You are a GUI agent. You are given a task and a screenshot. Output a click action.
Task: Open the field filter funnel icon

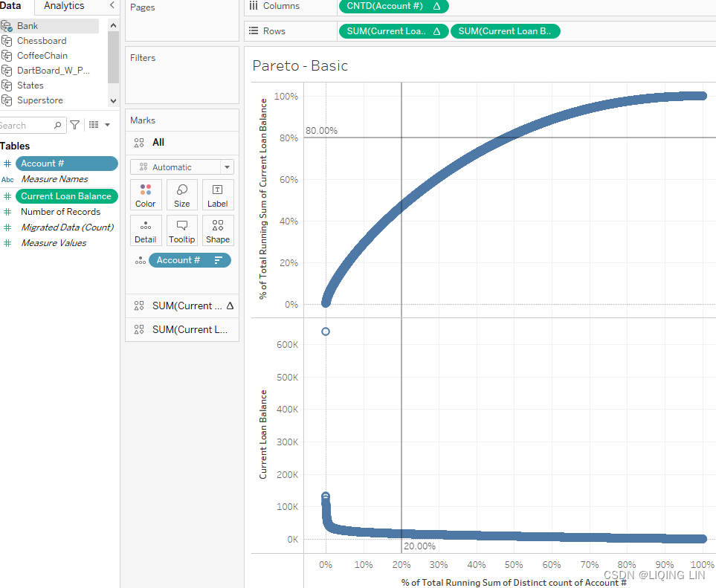(x=75, y=125)
